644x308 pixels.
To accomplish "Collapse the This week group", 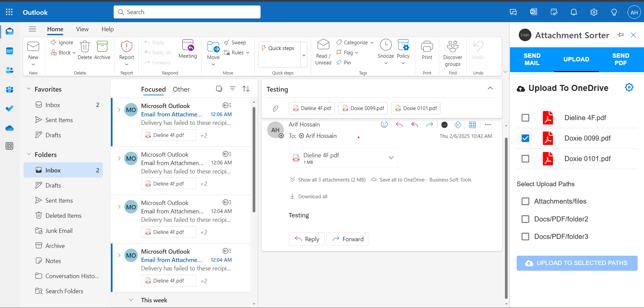I will coord(131,300).
